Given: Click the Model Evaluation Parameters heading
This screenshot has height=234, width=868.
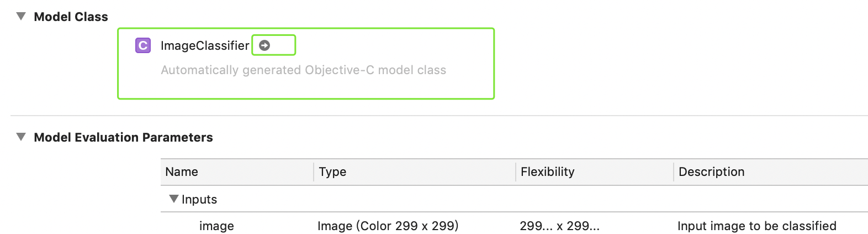Looking at the screenshot, I should point(123,137).
